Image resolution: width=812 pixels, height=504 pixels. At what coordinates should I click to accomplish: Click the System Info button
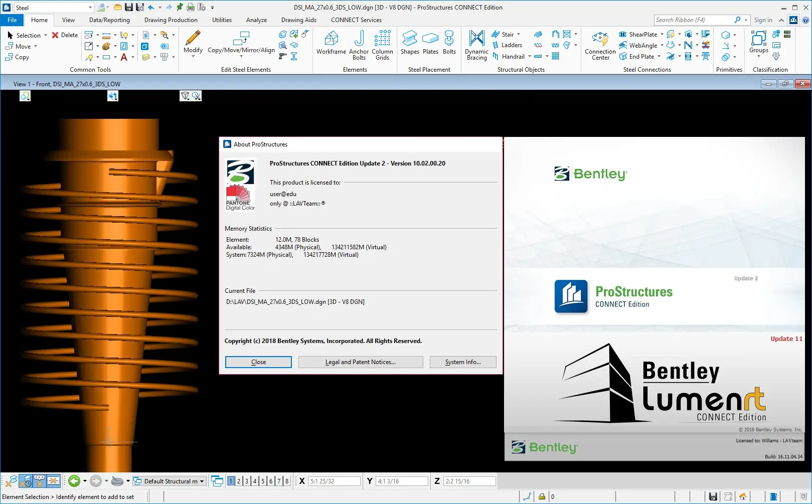(x=463, y=362)
